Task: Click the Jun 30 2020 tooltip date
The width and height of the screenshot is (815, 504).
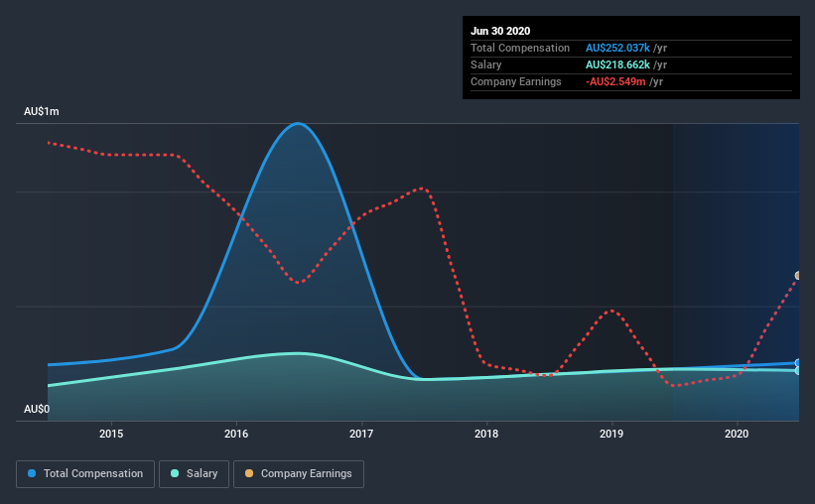Action: [x=500, y=31]
